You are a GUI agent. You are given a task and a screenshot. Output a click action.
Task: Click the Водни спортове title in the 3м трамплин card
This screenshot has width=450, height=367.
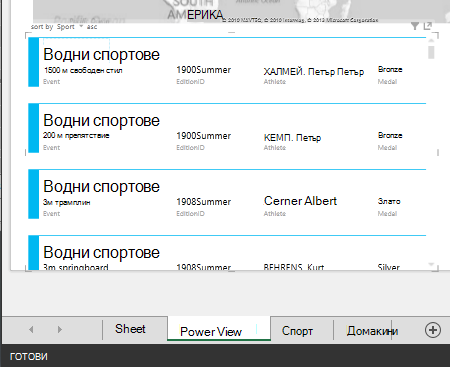pyautogui.click(x=101, y=186)
